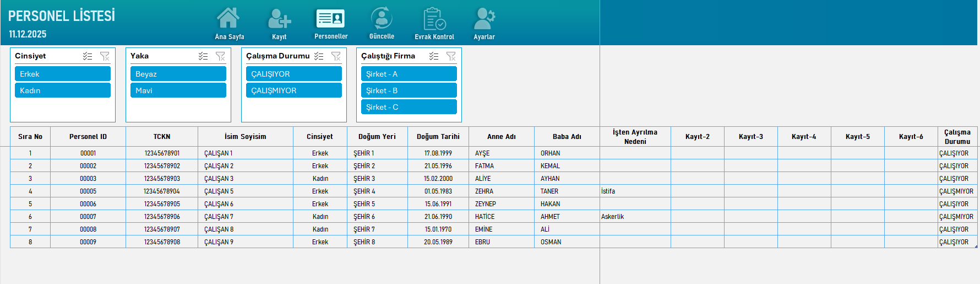Click the Doğum Tarihi column header

[438, 137]
